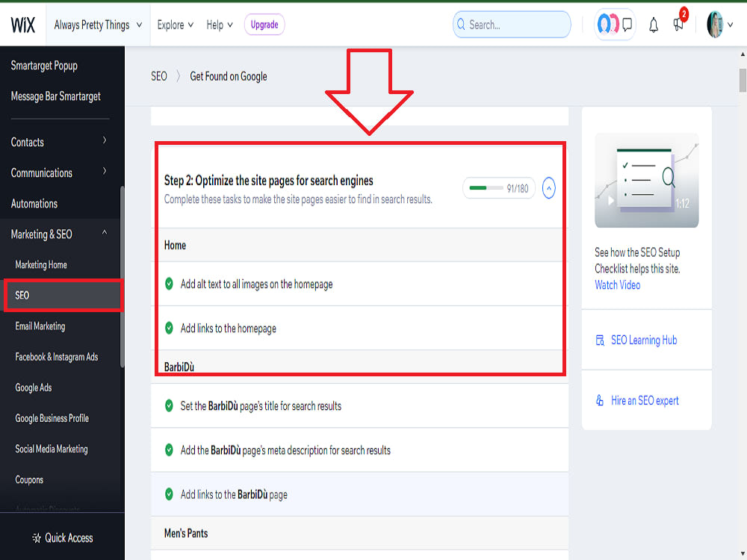This screenshot has height=560, width=747.
Task: Toggle checkmark for Set BarbiDù page title
Action: click(x=169, y=405)
